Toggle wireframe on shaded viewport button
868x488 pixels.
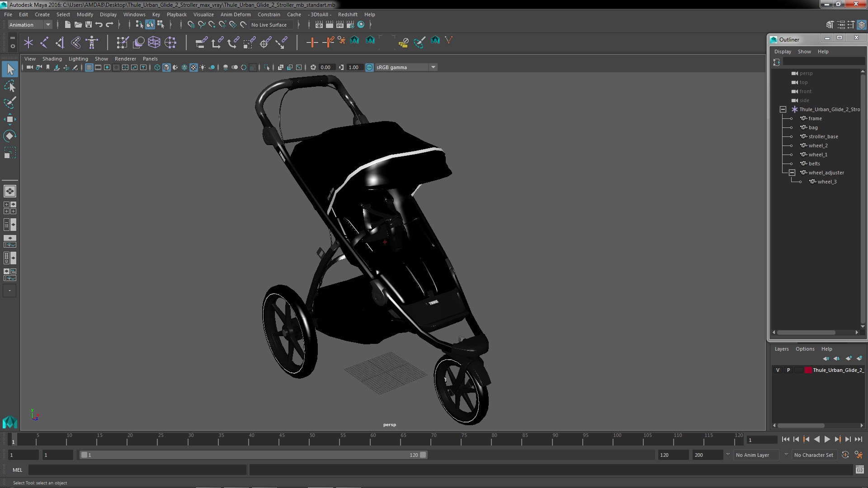click(184, 67)
